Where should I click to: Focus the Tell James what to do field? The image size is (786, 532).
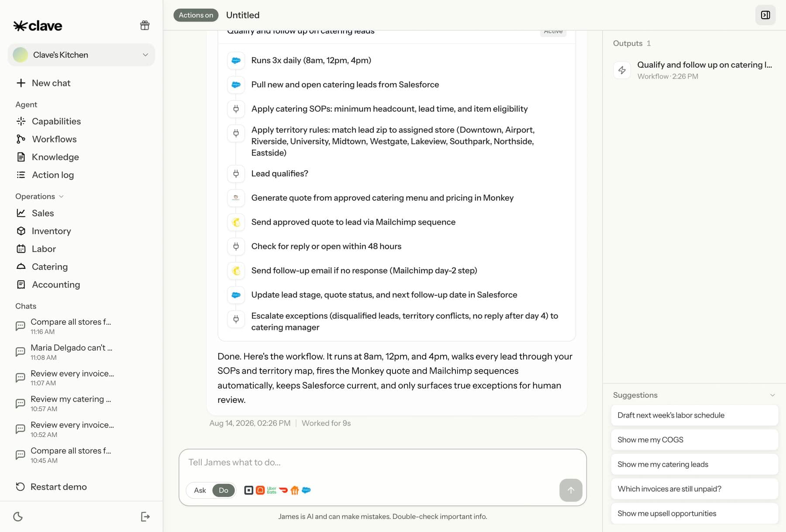tap(382, 463)
